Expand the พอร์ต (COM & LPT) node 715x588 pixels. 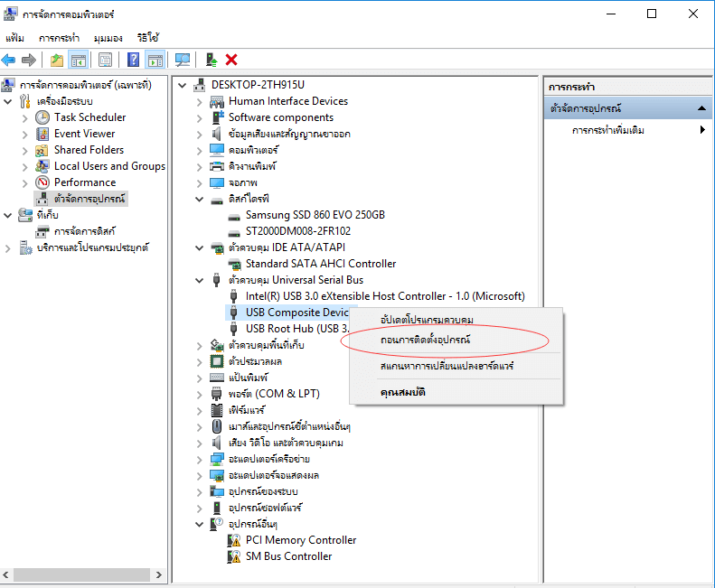point(200,394)
